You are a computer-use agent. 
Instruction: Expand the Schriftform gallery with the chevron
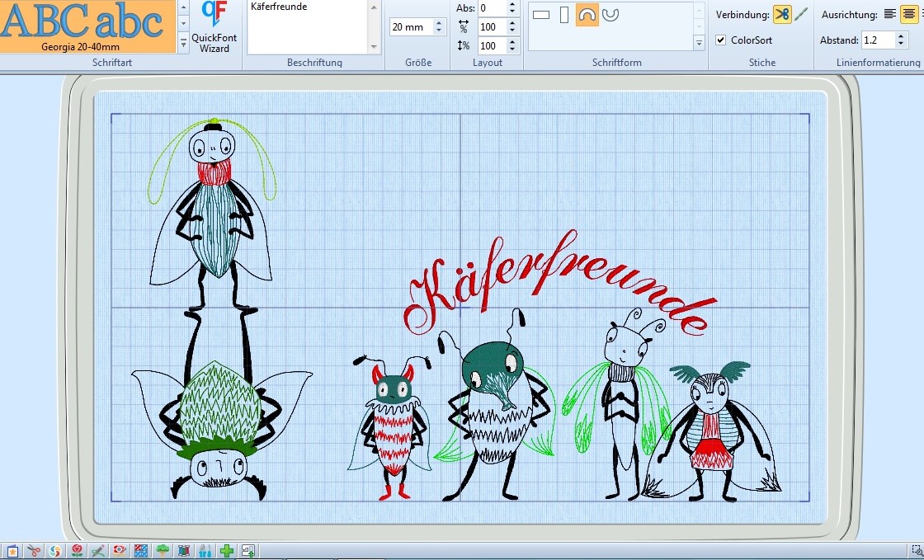coord(699,41)
